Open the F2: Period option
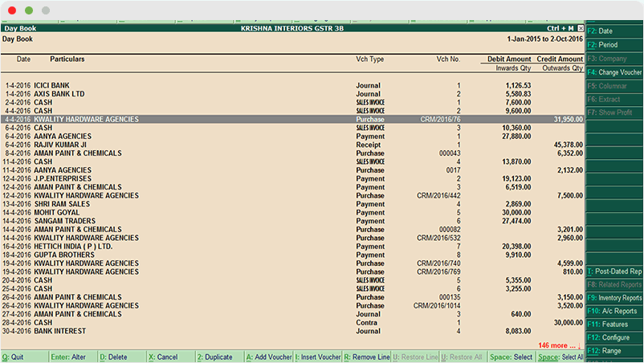Screen dimensions: 644x363 pyautogui.click(x=614, y=45)
